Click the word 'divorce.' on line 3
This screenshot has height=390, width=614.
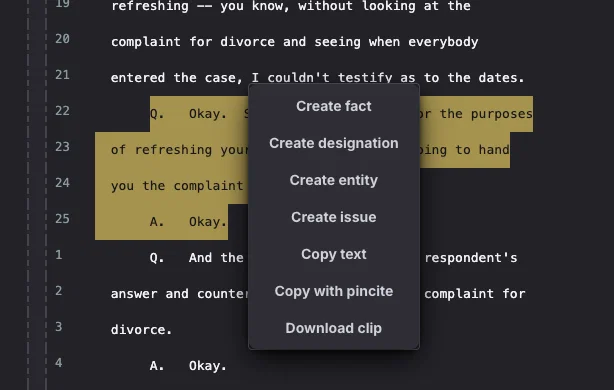pyautogui.click(x=141, y=330)
